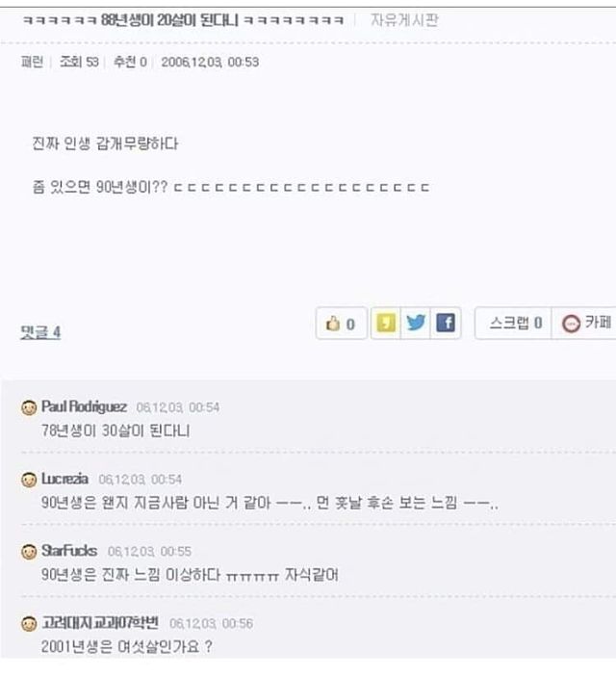Click the post timestamp 2006.12.03 00:53

210,62
